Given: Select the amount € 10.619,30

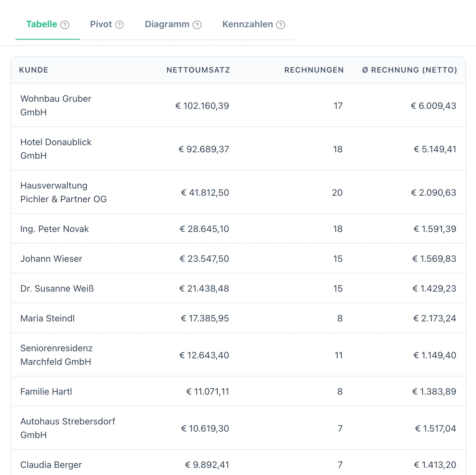Looking at the screenshot, I should tap(205, 428).
